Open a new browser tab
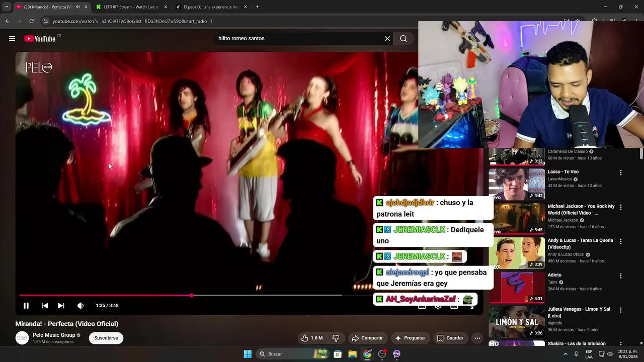Viewport: 644px width, 362px height. pos(258,7)
